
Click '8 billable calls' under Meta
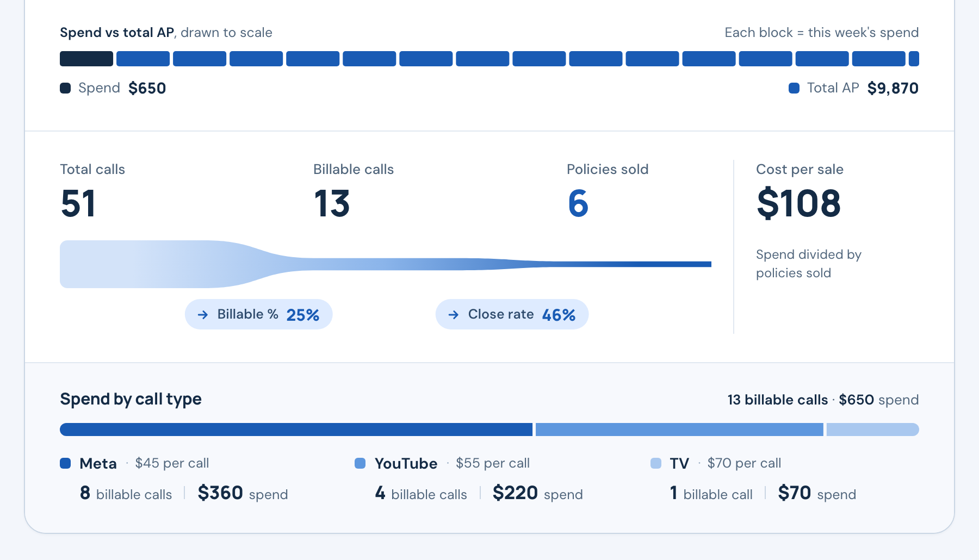(126, 494)
